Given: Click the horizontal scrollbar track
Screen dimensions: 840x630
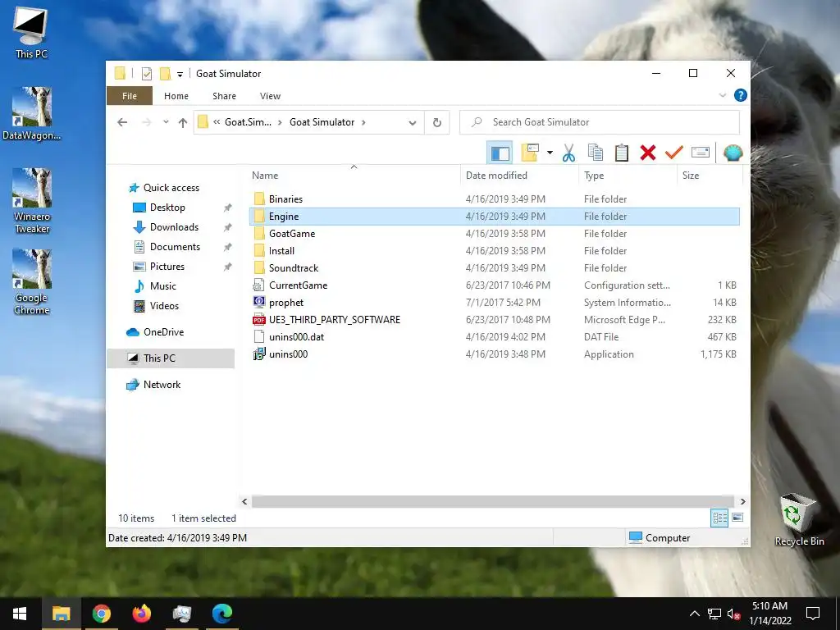Looking at the screenshot, I should pos(492,501).
